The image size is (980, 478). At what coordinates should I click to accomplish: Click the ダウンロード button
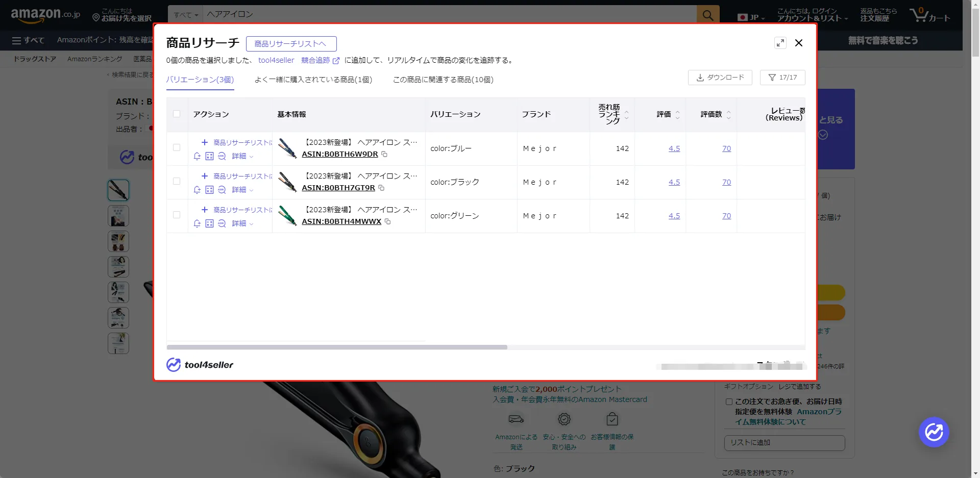coord(720,78)
